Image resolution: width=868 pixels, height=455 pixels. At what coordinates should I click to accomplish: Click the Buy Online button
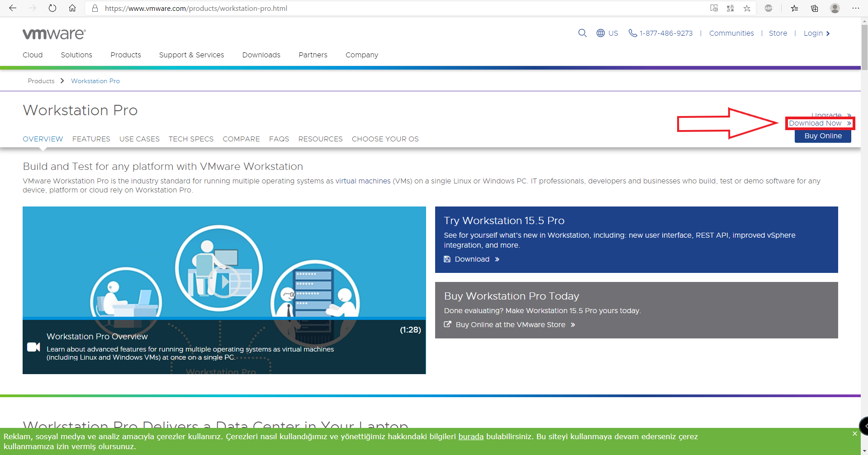click(823, 136)
